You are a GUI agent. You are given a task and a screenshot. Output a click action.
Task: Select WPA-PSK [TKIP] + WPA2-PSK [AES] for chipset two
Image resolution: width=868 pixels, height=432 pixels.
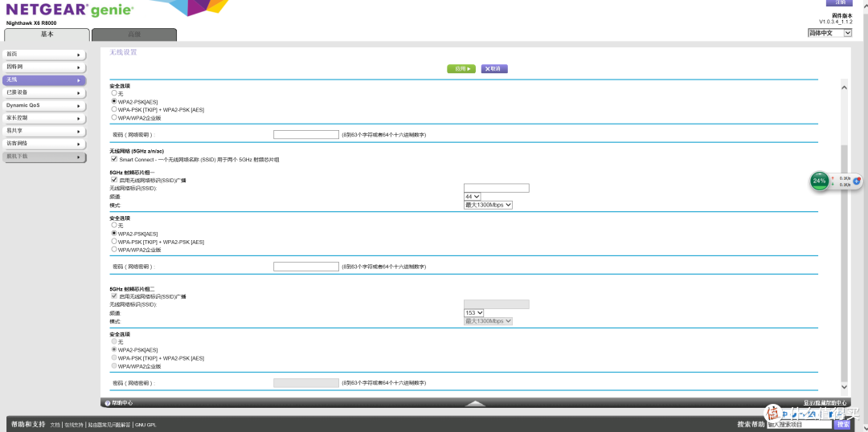coord(114,358)
